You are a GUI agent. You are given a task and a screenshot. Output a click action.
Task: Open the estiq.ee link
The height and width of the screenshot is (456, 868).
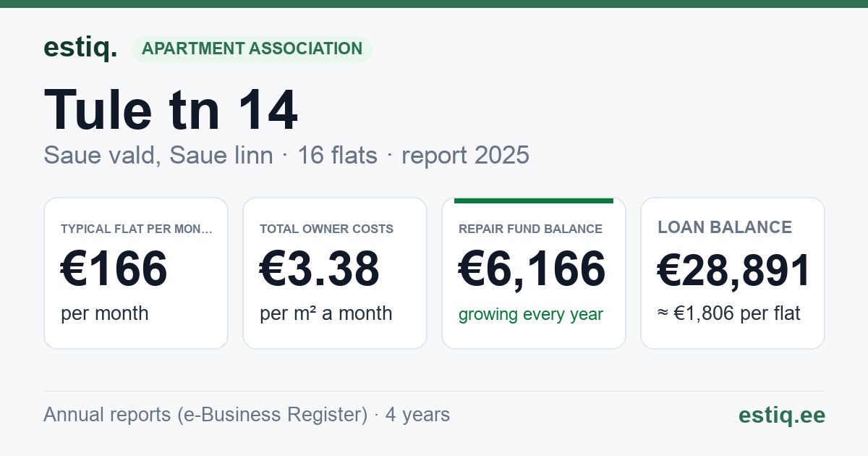(782, 415)
